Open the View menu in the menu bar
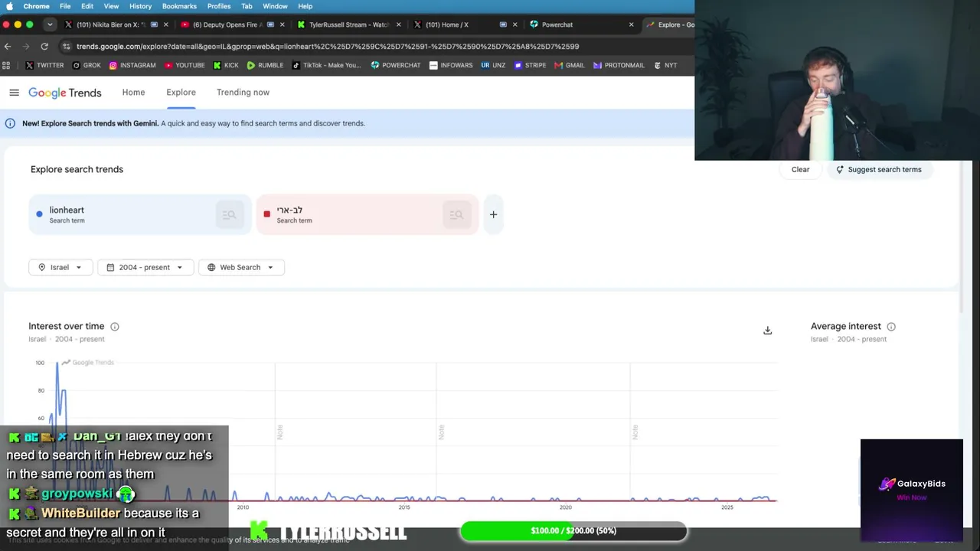980x551 pixels. tap(111, 6)
